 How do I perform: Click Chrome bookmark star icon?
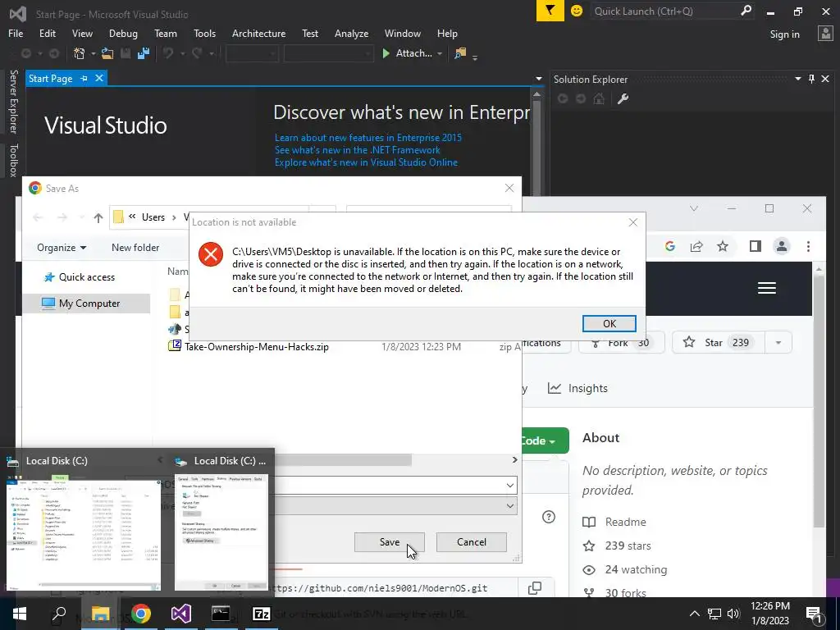pyautogui.click(x=723, y=246)
